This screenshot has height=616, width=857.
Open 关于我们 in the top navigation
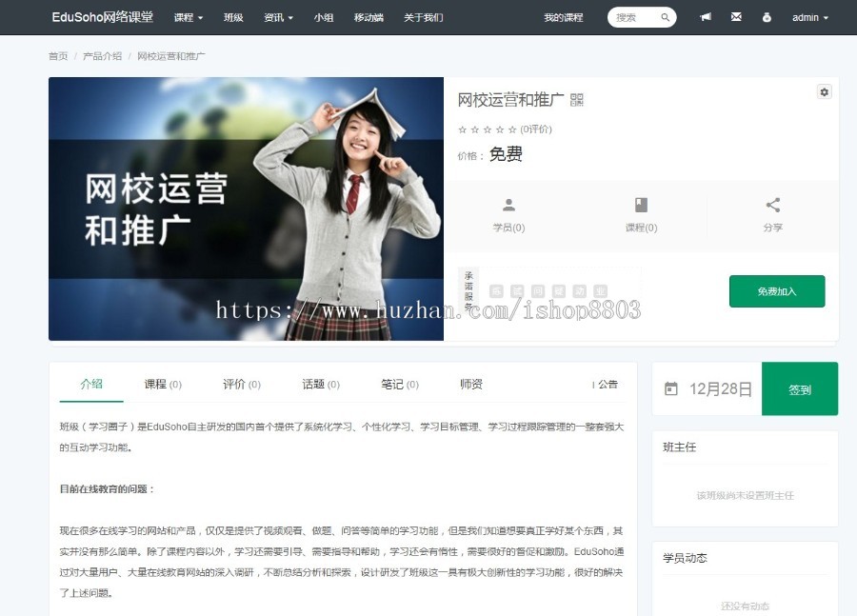click(x=424, y=17)
